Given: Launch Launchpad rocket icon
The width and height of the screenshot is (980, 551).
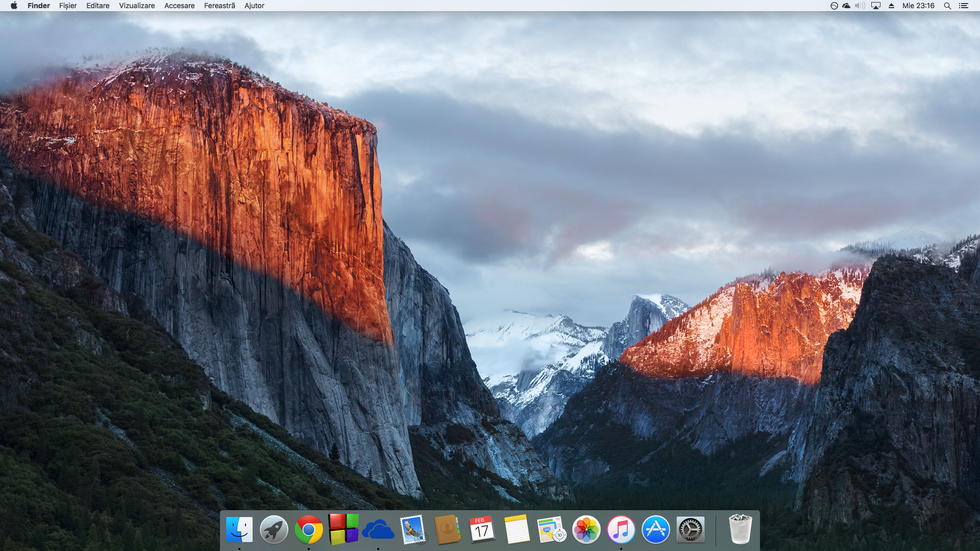Looking at the screenshot, I should (x=274, y=530).
